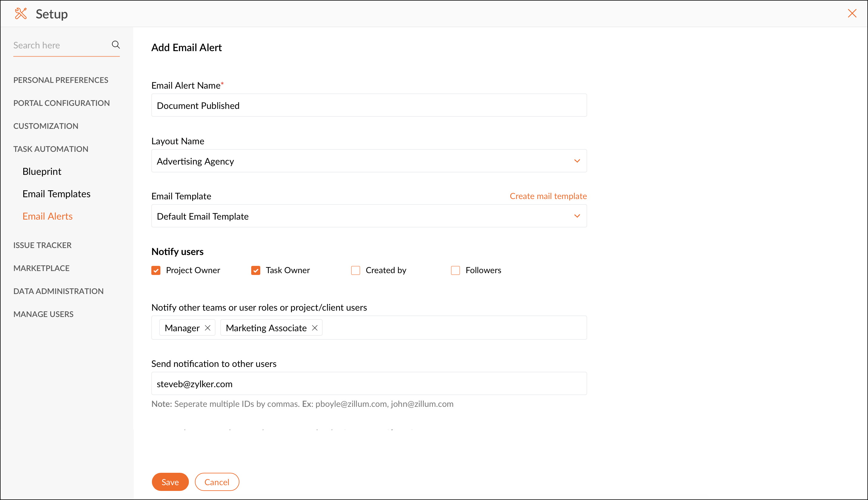
Task: Focus the Email Alert Name field
Action: [369, 106]
